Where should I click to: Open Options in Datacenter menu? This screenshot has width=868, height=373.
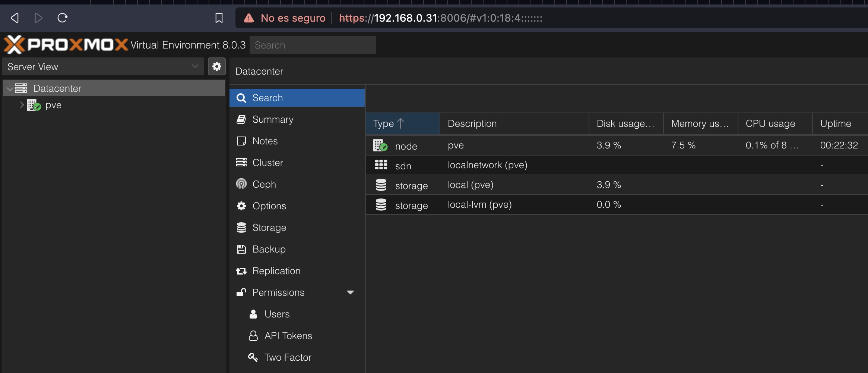point(297,206)
